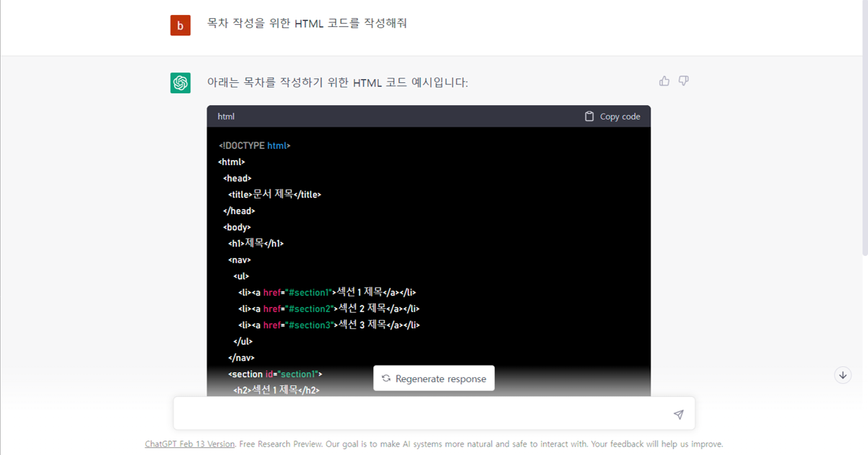Click the assistant's introductory reply text
The height and width of the screenshot is (455, 868).
[x=338, y=82]
